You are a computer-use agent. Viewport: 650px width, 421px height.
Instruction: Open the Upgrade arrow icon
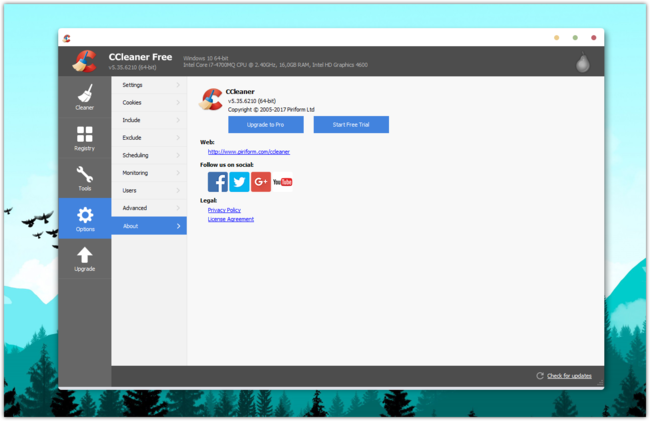tap(85, 255)
